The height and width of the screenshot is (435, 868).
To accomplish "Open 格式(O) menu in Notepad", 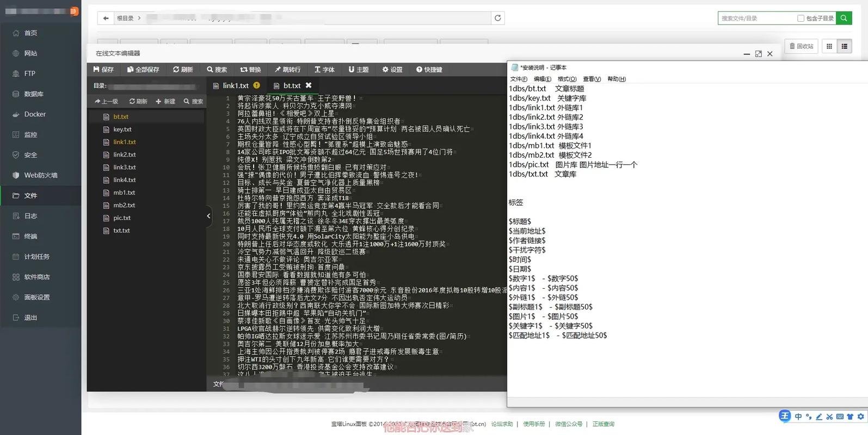I will [567, 79].
